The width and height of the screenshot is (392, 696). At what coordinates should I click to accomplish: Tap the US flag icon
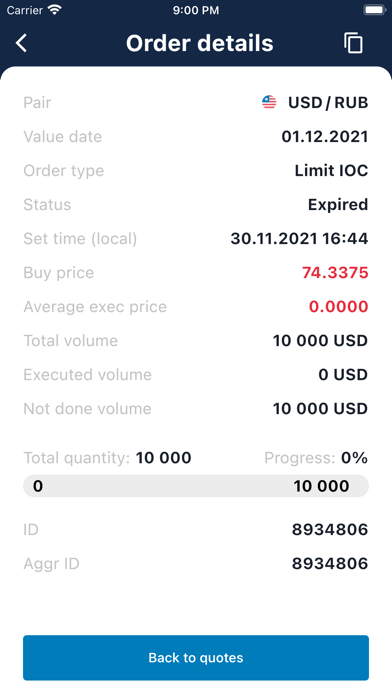[269, 103]
